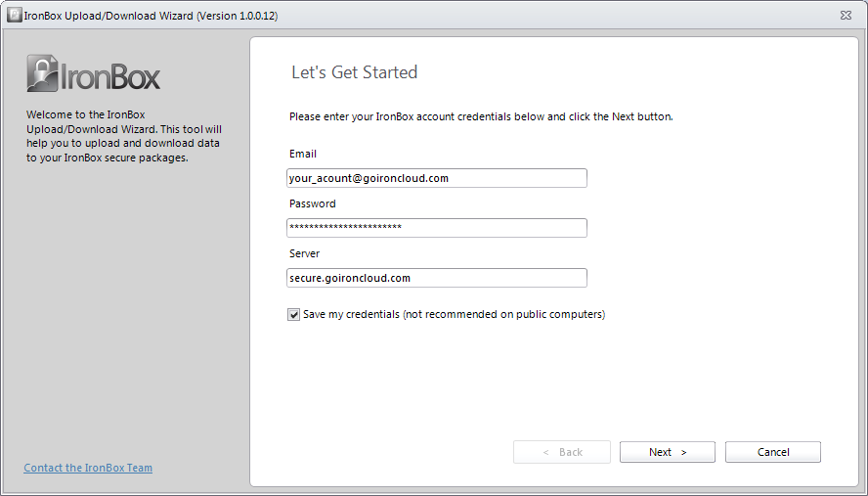Screen dimensions: 868x496
Task: Open the Contact the IronBox Team link
Action: click(x=88, y=468)
